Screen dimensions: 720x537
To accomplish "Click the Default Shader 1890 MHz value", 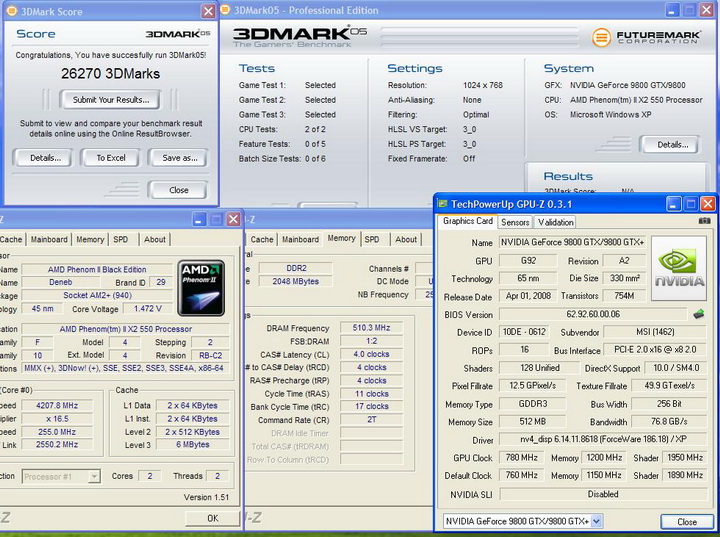I will (685, 475).
